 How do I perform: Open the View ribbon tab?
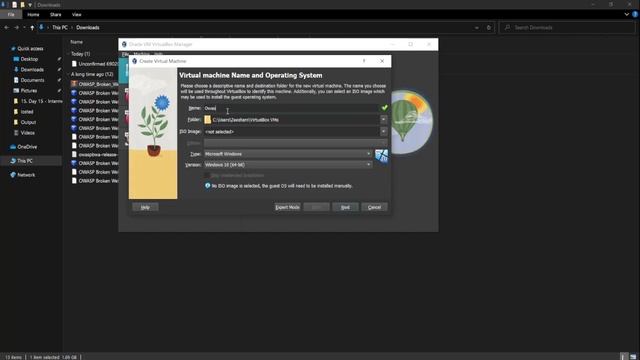(77, 14)
